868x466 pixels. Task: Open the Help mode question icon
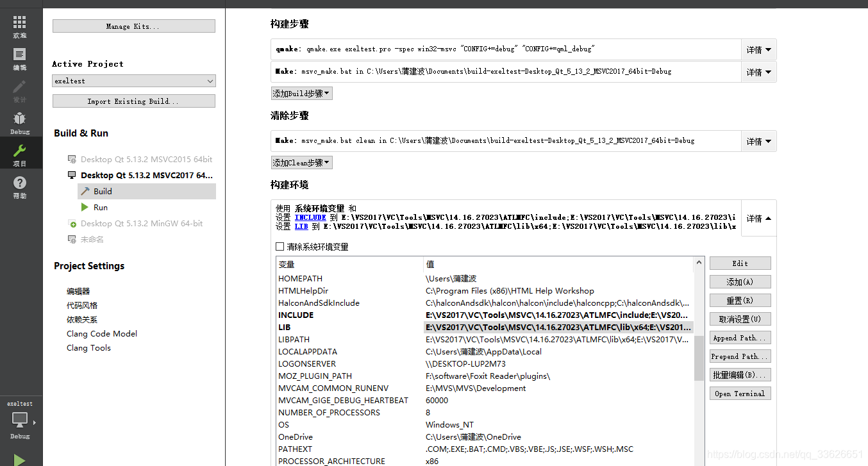coord(20,187)
